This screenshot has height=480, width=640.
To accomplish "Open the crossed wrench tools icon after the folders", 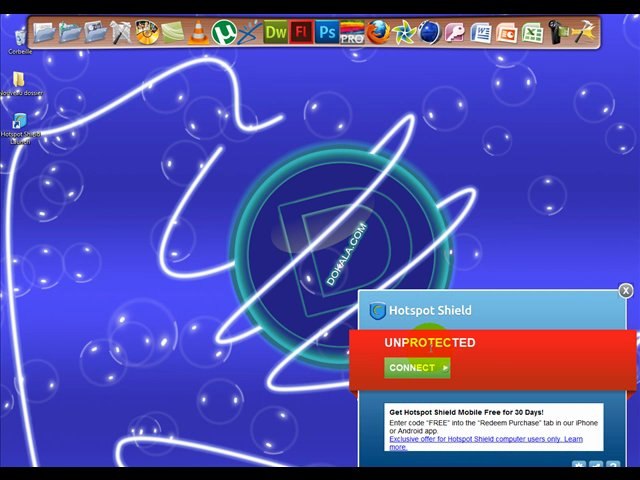I will click(x=121, y=32).
